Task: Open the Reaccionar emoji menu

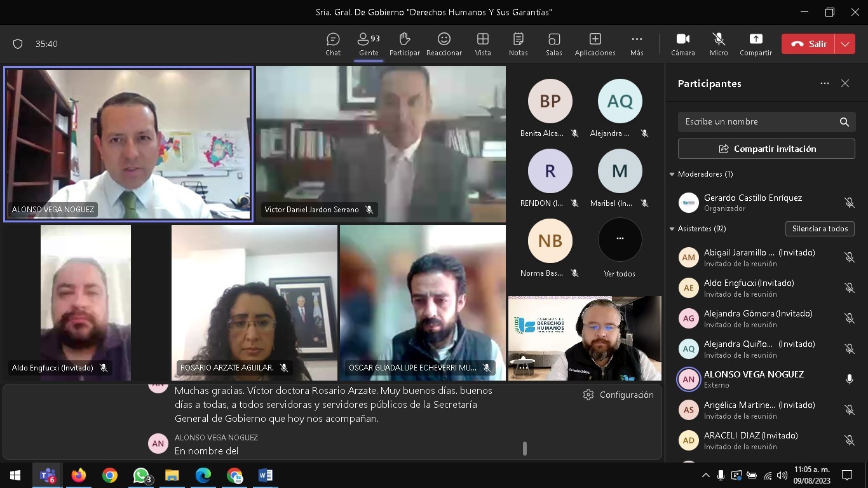Action: pyautogui.click(x=444, y=44)
